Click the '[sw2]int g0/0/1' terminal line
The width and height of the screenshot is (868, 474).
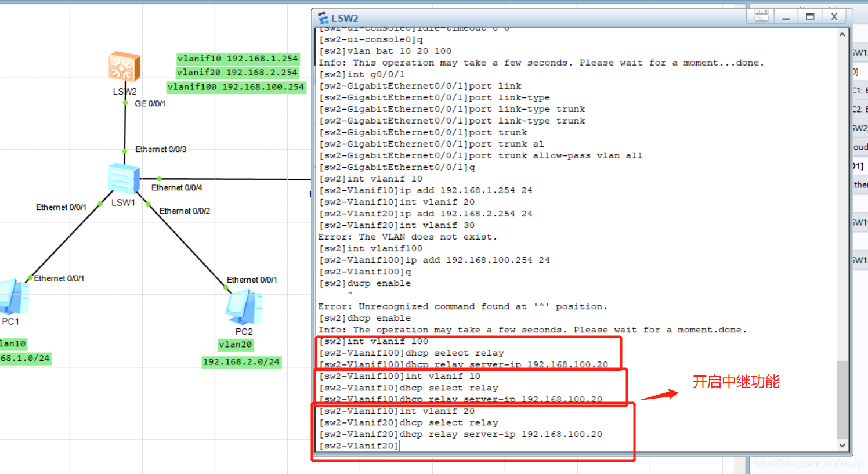(361, 74)
